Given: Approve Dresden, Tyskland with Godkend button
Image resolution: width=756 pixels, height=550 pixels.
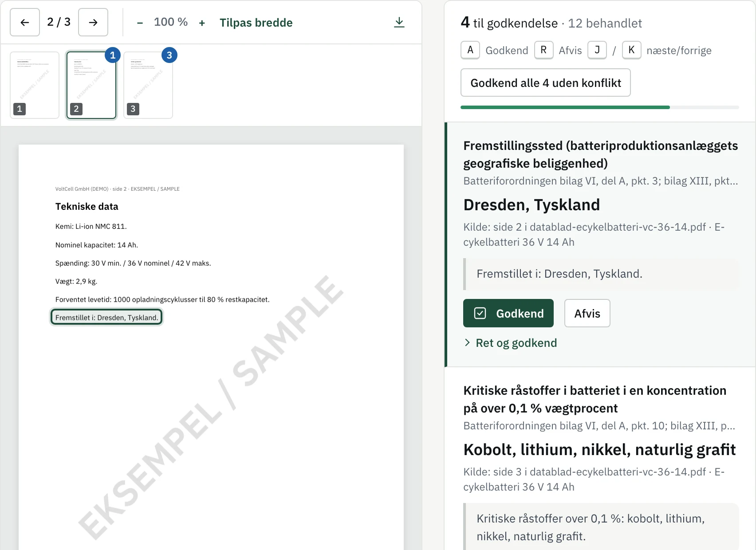Looking at the screenshot, I should [508, 313].
